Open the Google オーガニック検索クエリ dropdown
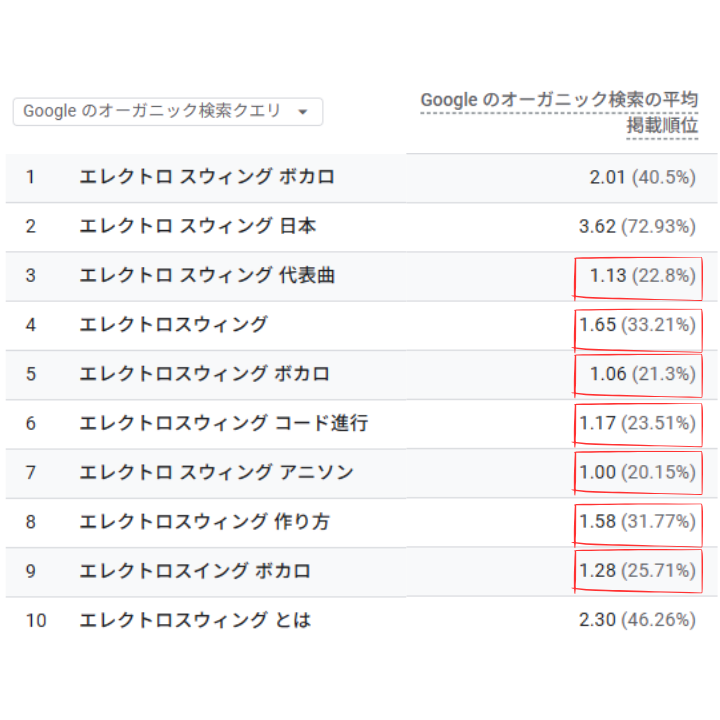The image size is (720, 720). tap(152, 111)
